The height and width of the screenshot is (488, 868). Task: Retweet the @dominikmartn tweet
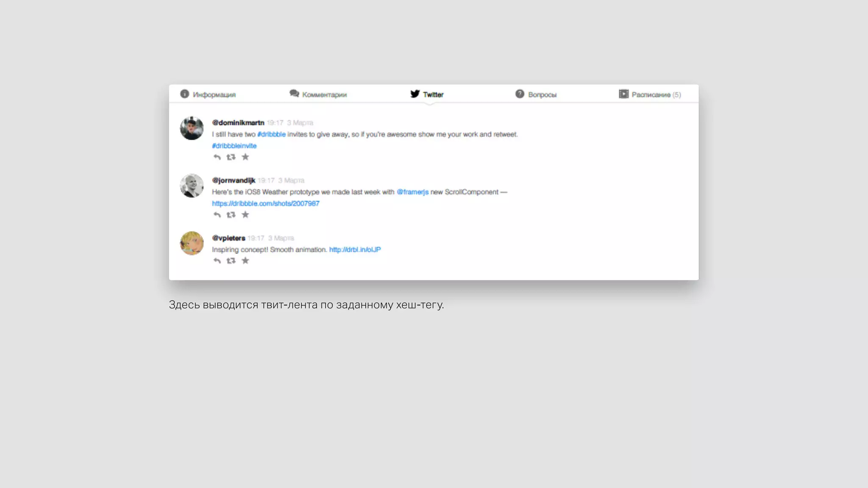tap(231, 157)
